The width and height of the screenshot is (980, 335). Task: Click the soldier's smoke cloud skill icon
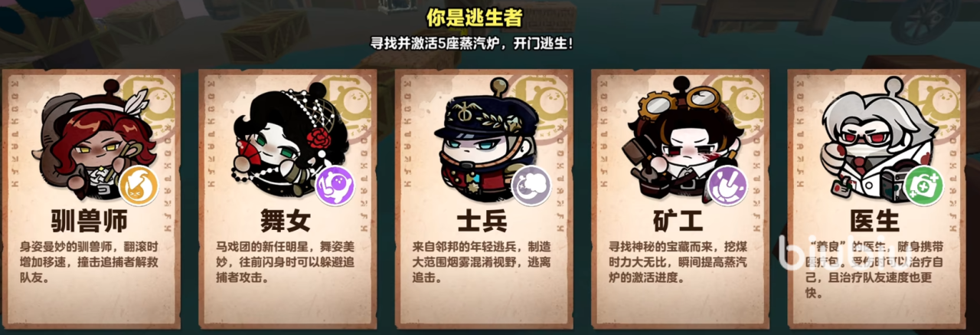point(531,186)
